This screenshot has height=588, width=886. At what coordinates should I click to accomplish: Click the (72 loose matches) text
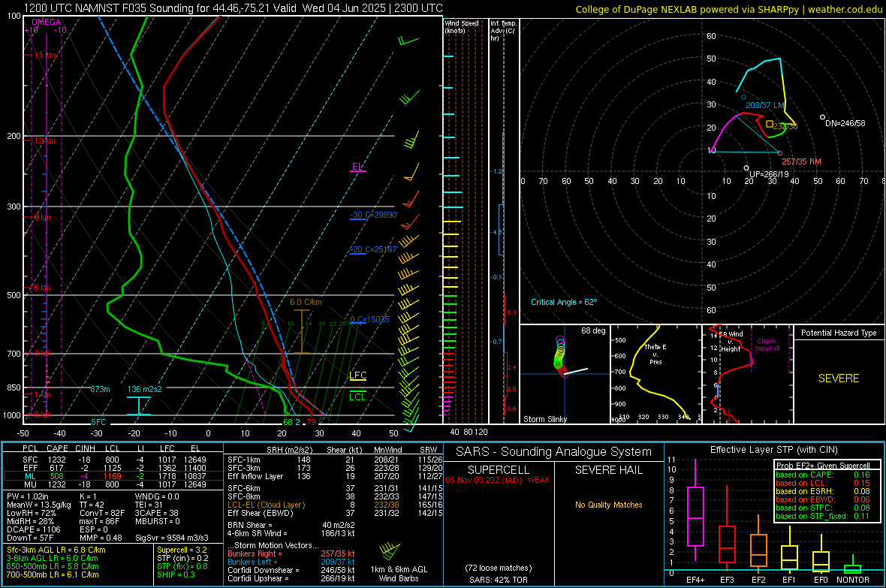pyautogui.click(x=499, y=568)
